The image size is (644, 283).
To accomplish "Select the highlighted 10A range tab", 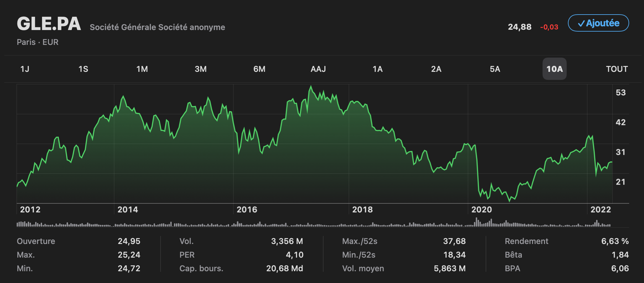I will [x=555, y=69].
